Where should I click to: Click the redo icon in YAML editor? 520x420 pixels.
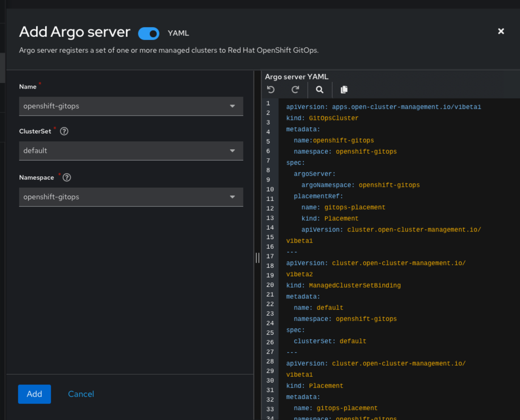tap(295, 90)
